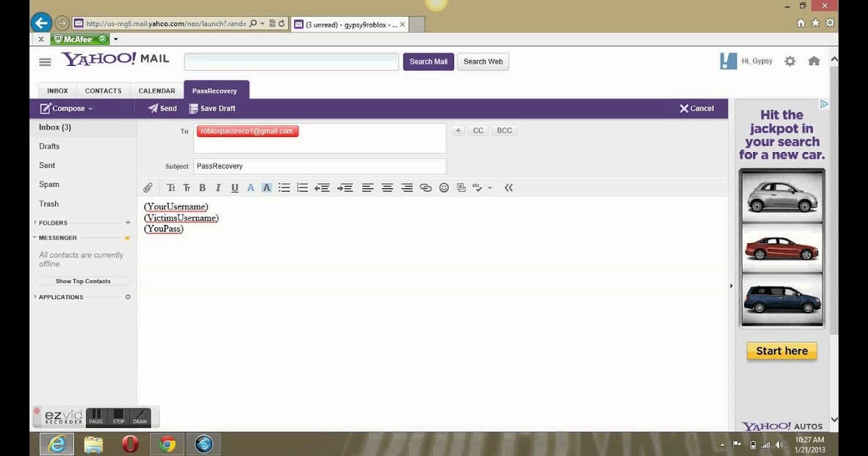This screenshot has width=868, height=456.
Task: Align text right
Action: pos(407,188)
